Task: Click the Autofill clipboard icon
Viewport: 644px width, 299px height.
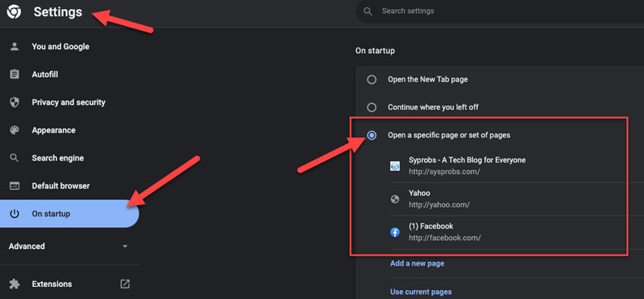Action: (14, 74)
